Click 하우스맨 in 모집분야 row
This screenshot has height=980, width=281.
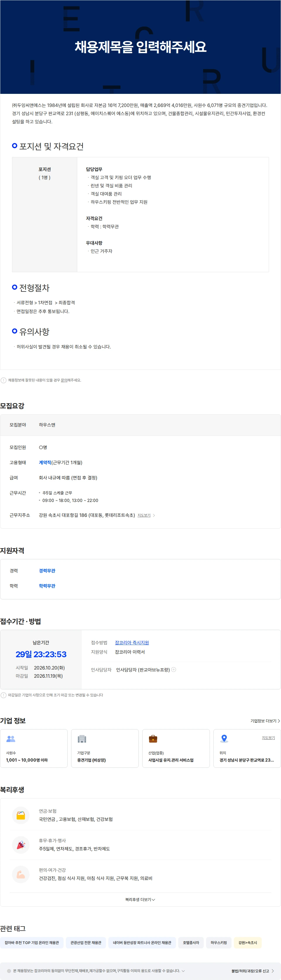click(x=47, y=425)
